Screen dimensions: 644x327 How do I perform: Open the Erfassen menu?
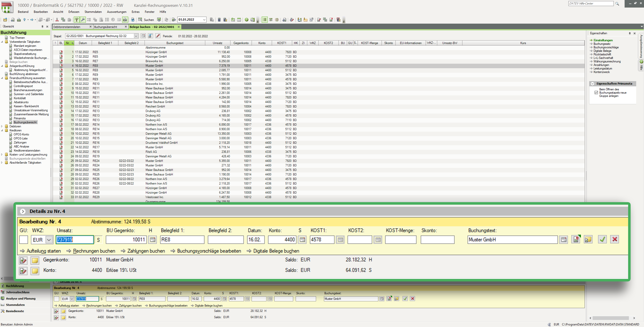[x=74, y=12]
